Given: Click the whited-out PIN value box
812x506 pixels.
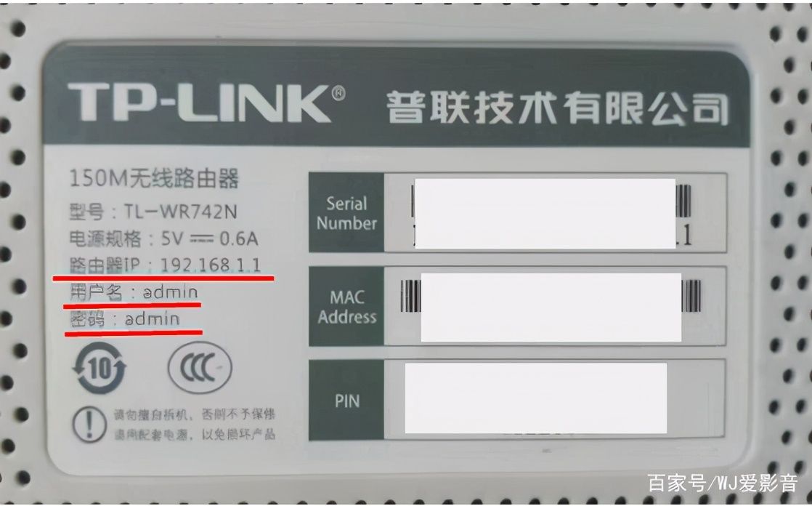Looking at the screenshot, I should (x=535, y=398).
